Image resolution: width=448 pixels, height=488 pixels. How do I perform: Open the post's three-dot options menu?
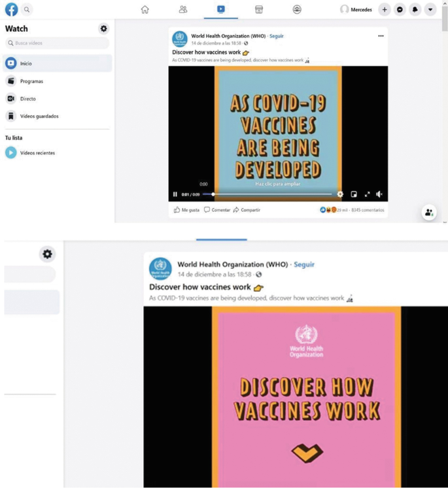(x=381, y=36)
